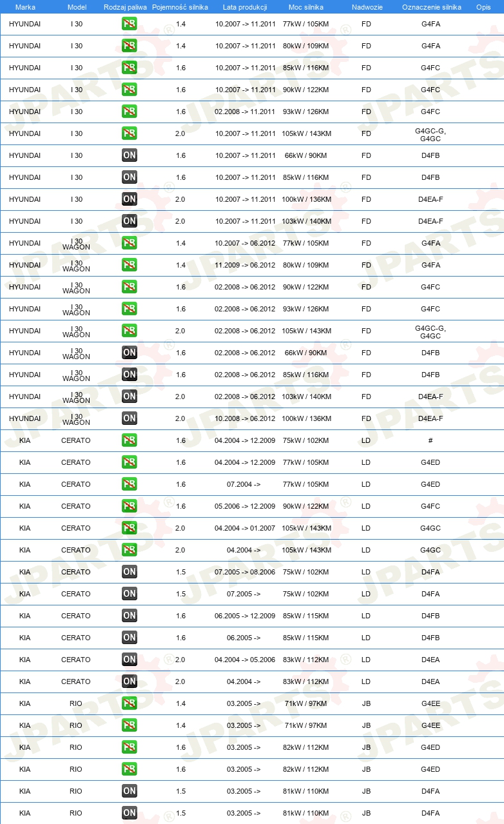Click diesel ON icon for I 30 100kW/136KM ->11.2011
Image resolution: width=504 pixels, height=824 pixels.
click(x=129, y=199)
